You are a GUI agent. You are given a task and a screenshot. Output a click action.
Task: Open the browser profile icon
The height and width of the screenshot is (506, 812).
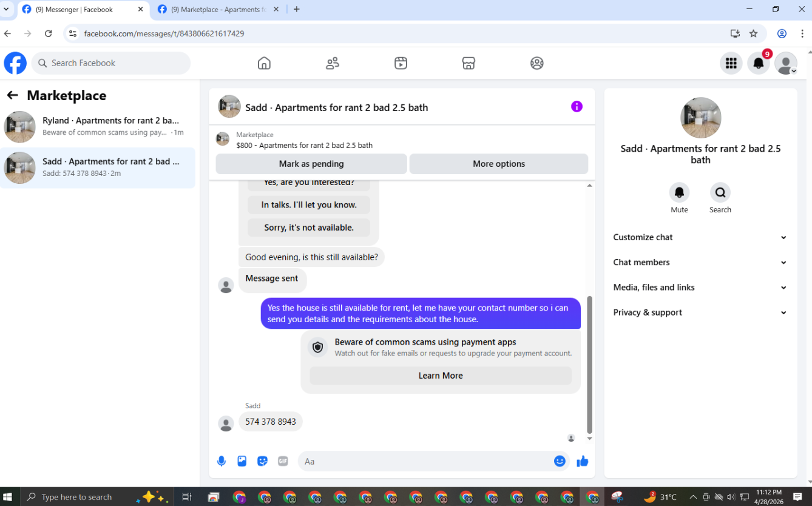coord(782,33)
